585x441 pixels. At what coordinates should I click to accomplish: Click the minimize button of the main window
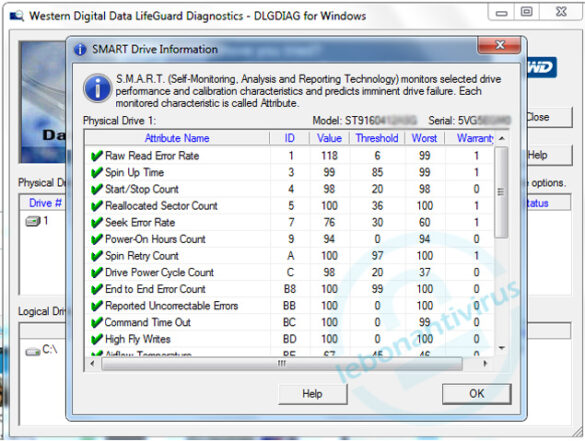pos(501,12)
